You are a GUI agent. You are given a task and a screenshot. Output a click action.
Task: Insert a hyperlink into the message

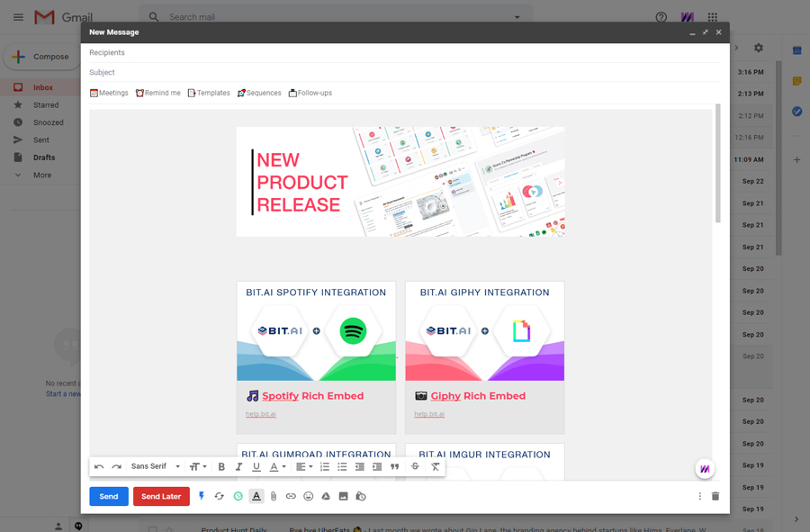point(290,496)
